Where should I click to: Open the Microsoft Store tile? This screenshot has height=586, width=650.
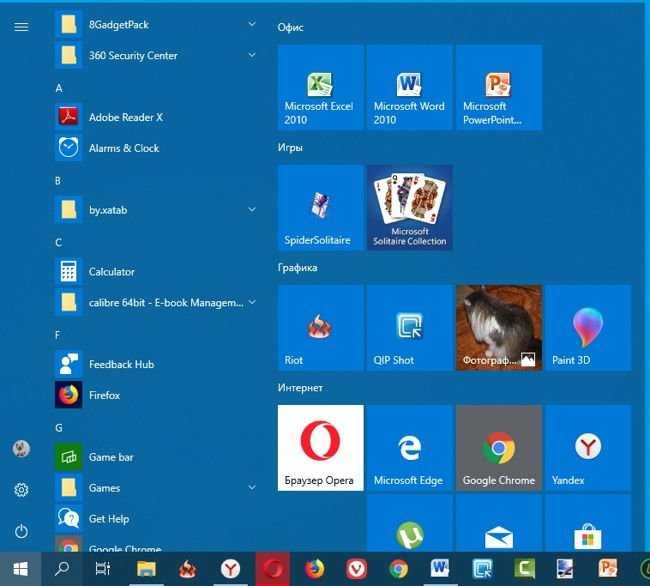588,523
